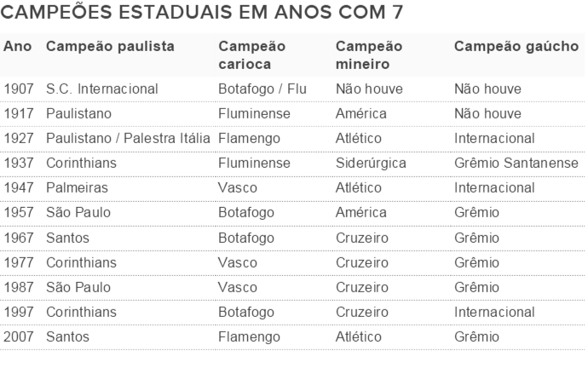Click the year 1957 cell

click(20, 212)
